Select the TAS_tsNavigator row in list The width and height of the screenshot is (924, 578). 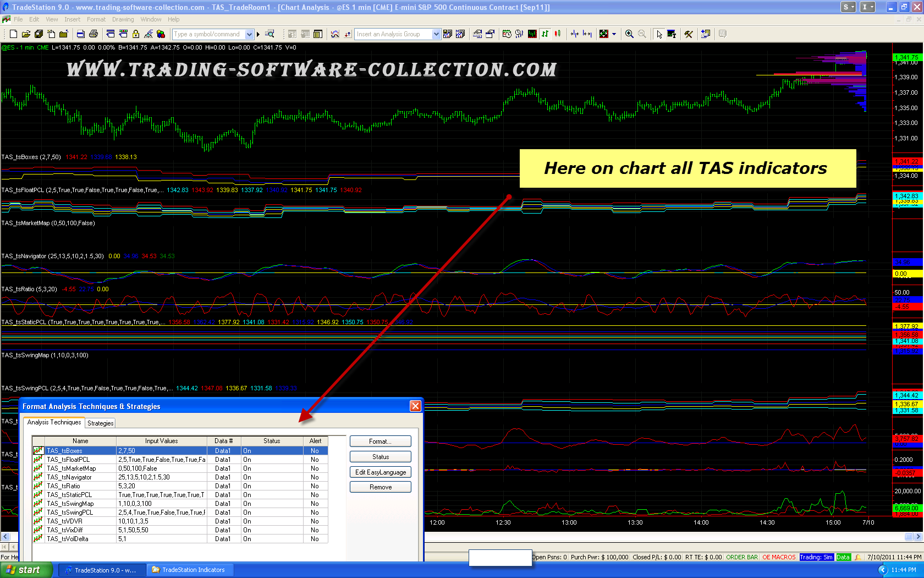tap(69, 477)
